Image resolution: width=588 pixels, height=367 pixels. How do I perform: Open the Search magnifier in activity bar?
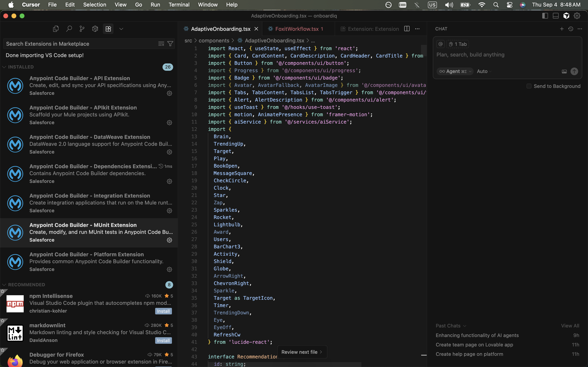pyautogui.click(x=69, y=29)
